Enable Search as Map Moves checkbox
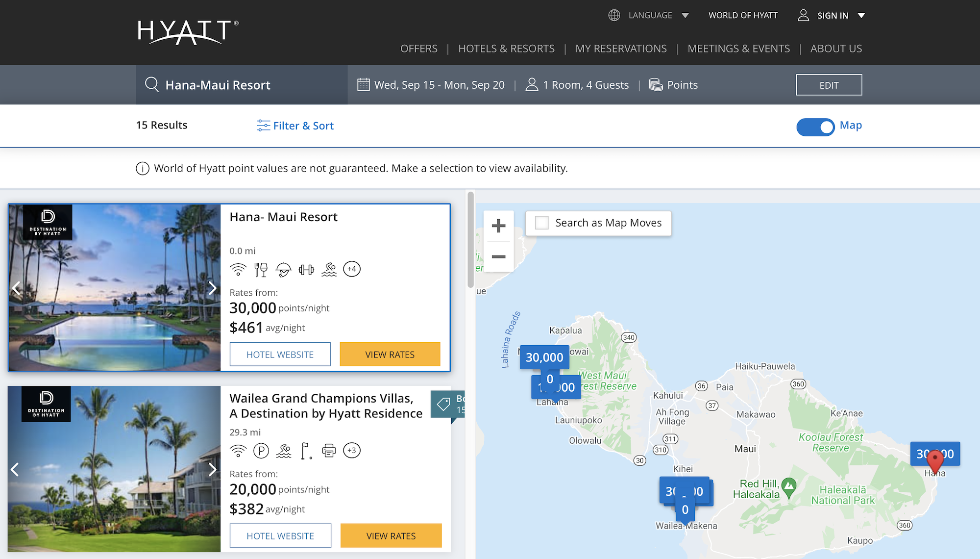This screenshot has height=559, width=980. pyautogui.click(x=541, y=223)
